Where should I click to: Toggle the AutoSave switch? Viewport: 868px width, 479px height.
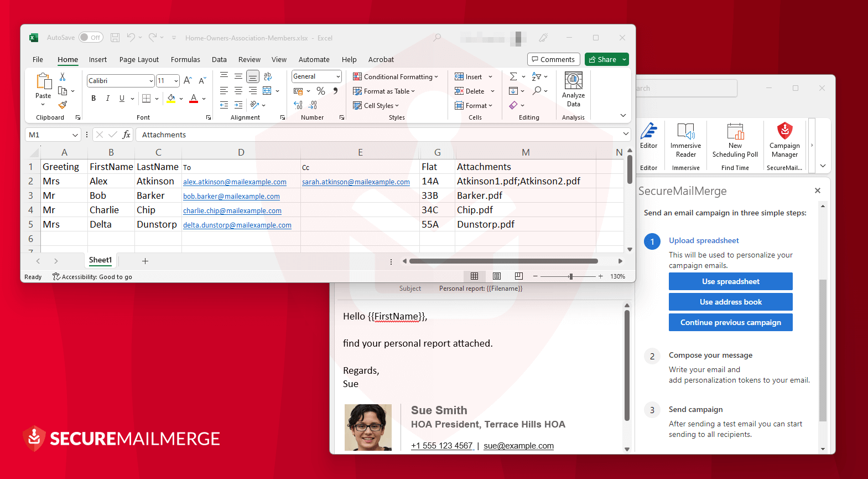point(91,38)
